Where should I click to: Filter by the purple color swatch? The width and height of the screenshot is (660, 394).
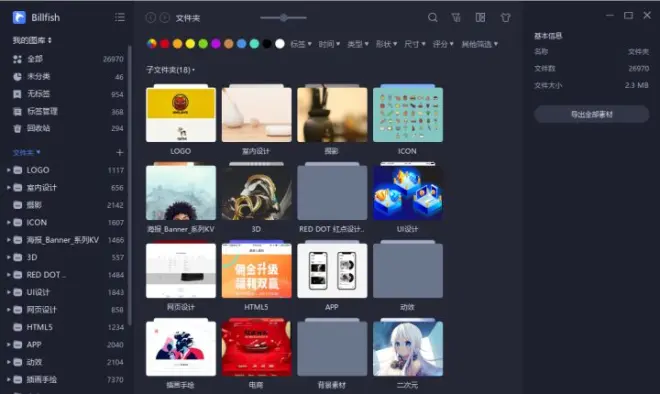216,44
